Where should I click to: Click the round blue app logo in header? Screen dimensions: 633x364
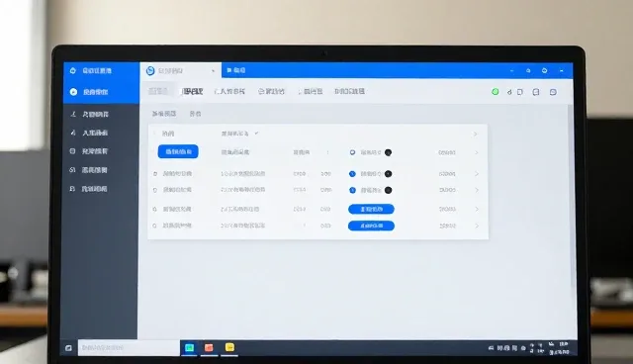click(x=150, y=70)
